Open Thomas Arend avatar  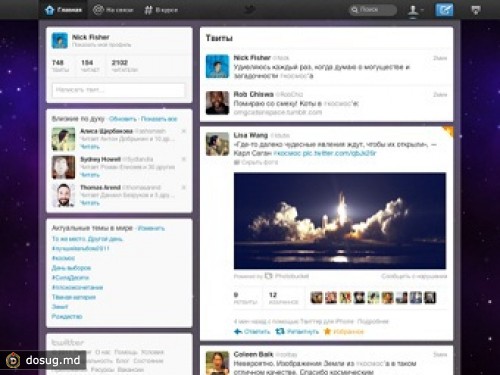tap(63, 195)
